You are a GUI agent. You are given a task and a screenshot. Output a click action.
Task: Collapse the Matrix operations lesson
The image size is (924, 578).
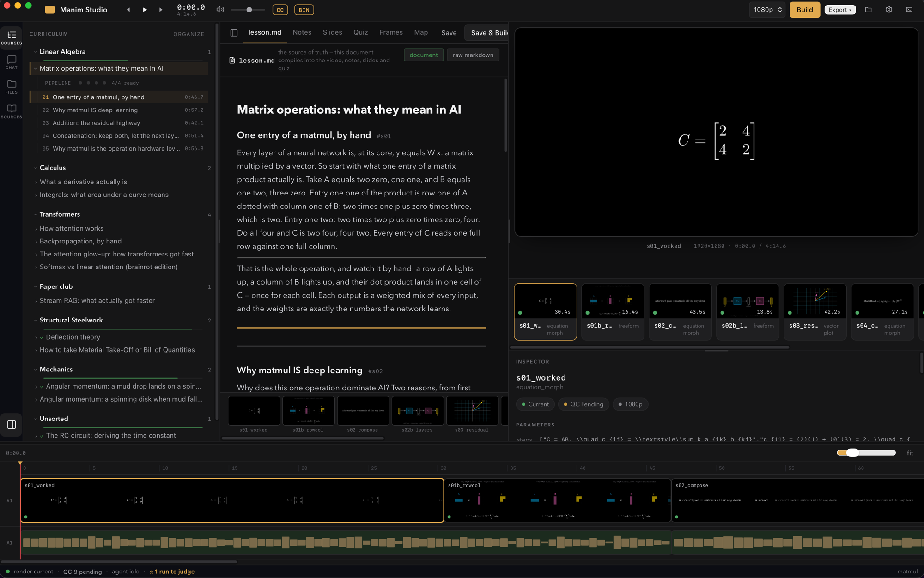[x=36, y=68]
